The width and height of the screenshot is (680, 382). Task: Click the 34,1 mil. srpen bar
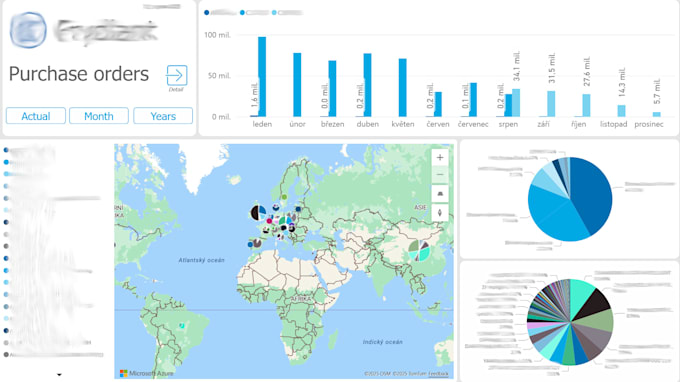point(516,103)
